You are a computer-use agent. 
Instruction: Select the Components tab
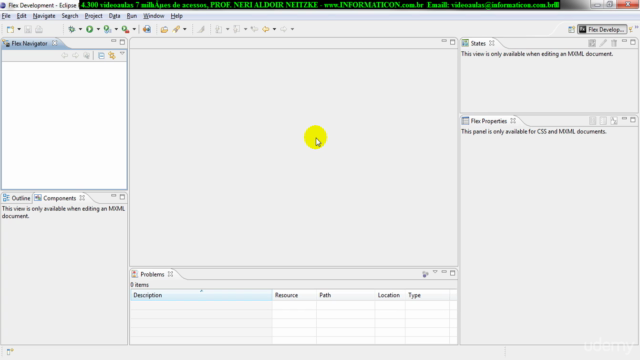pyautogui.click(x=59, y=198)
